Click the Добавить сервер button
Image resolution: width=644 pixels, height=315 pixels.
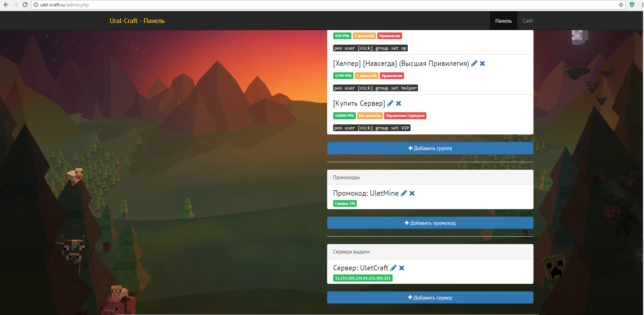430,298
